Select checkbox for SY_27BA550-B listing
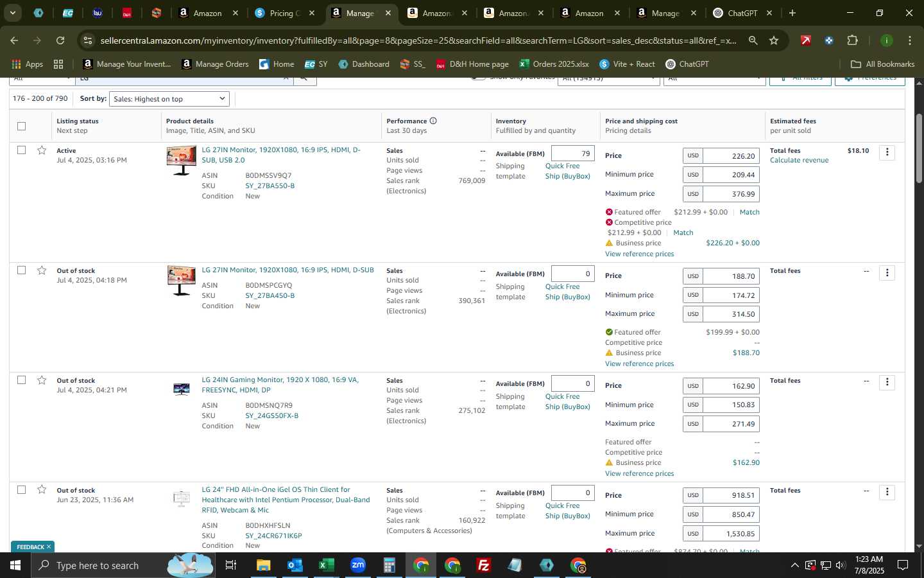 tap(22, 150)
